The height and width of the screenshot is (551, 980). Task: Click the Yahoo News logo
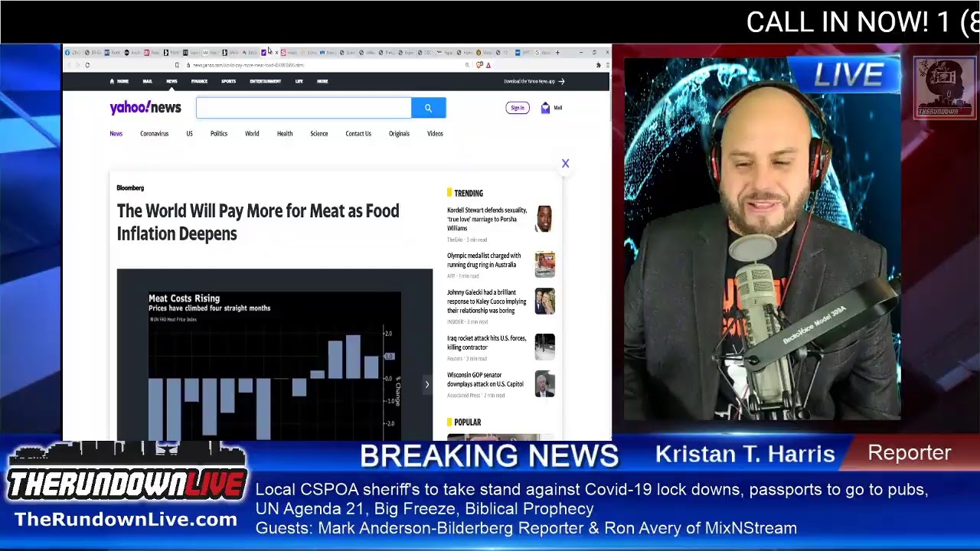[x=145, y=108]
